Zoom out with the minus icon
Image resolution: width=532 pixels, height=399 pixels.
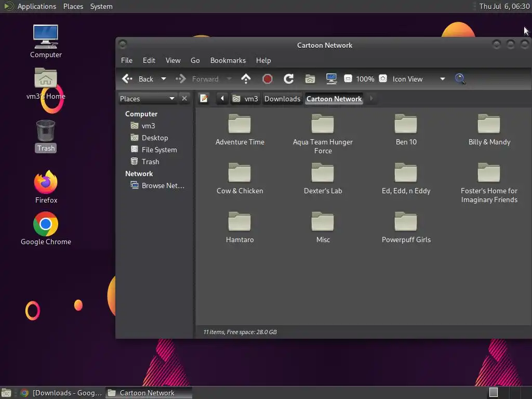click(x=348, y=79)
